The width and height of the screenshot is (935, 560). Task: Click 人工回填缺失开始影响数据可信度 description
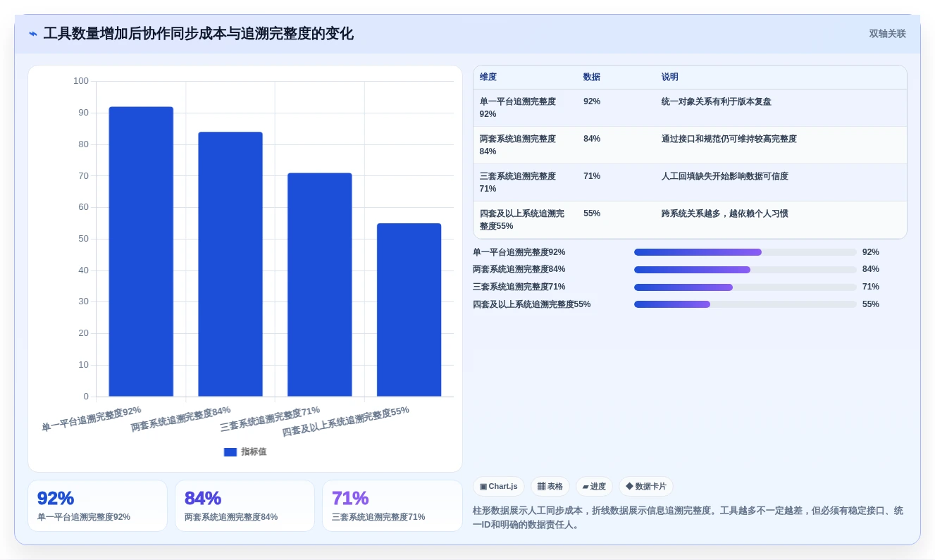(725, 176)
